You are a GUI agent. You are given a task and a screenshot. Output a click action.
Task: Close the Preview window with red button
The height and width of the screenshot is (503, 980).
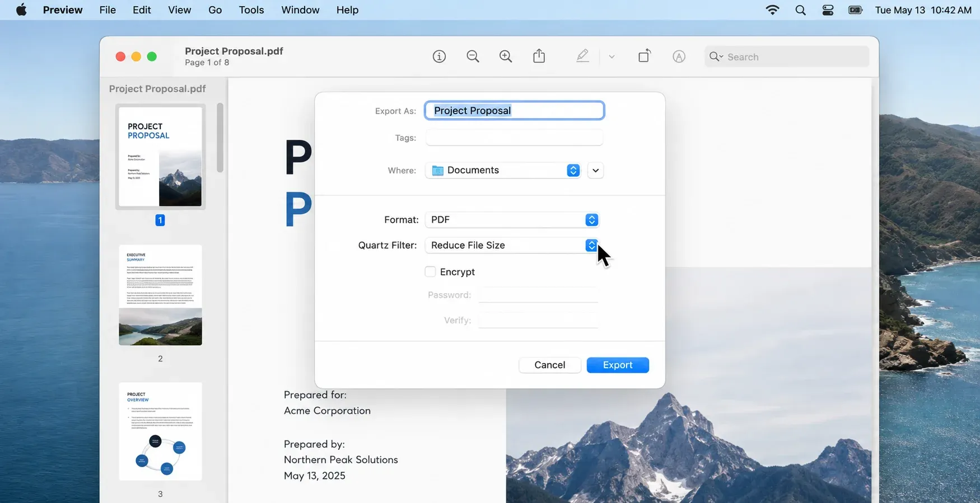click(x=120, y=57)
